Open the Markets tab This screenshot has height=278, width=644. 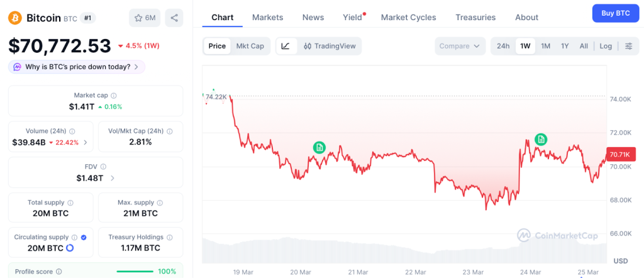(267, 17)
